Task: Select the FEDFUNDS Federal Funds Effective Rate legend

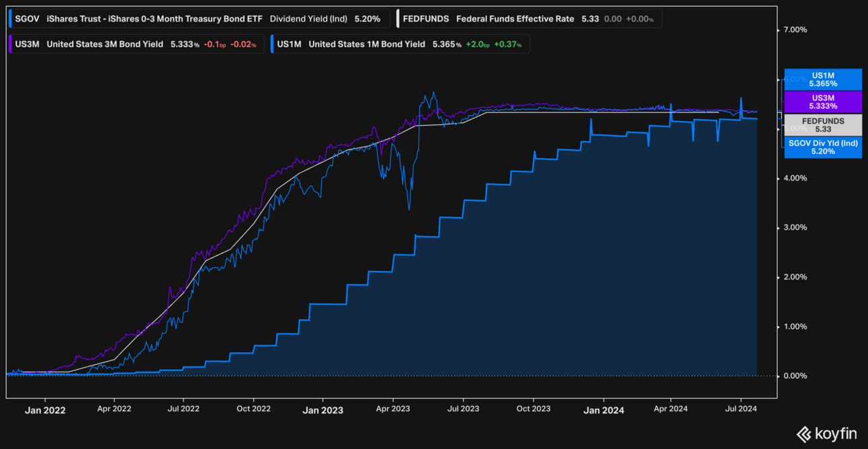Action: (529, 19)
